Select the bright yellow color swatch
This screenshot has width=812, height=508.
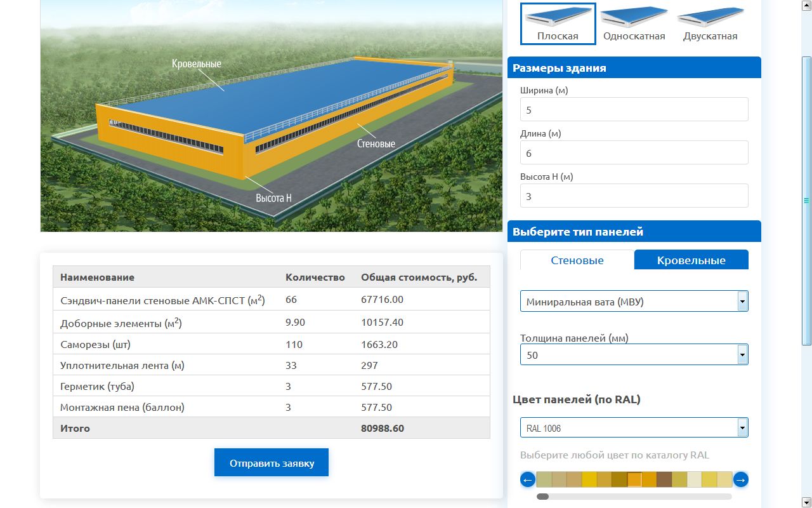click(589, 479)
